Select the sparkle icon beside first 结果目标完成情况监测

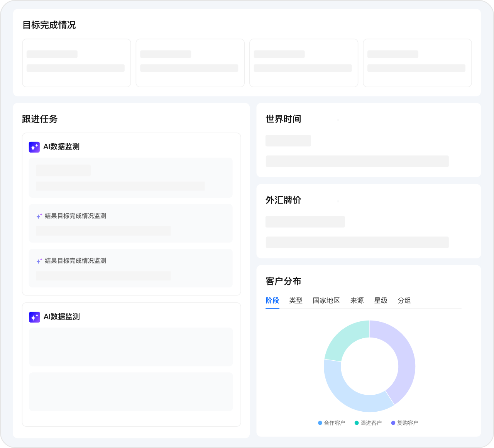39,216
